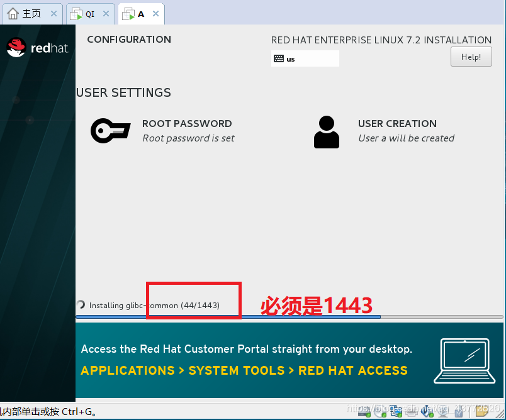Click the sound card status bar icon
The height and width of the screenshot is (420, 506).
pyautogui.click(x=427, y=411)
